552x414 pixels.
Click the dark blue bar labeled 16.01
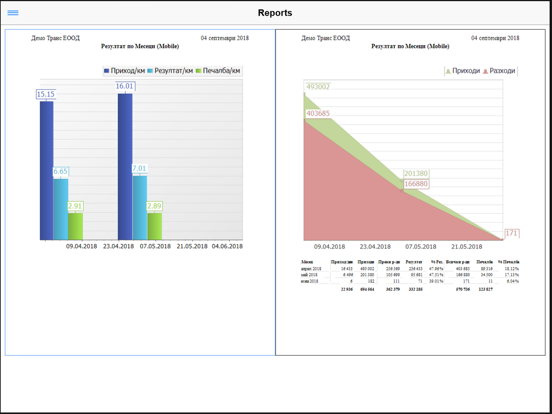point(125,167)
